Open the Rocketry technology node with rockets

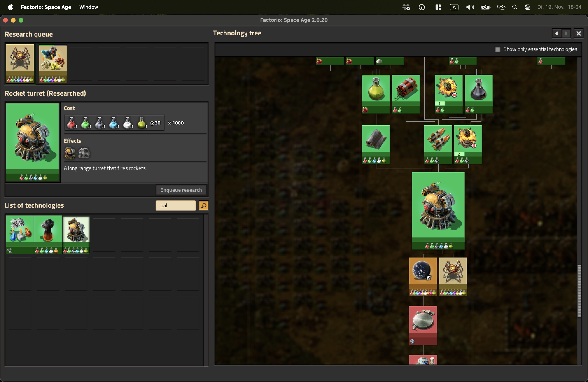(x=438, y=144)
